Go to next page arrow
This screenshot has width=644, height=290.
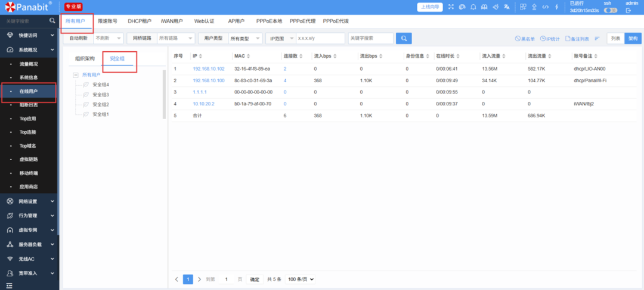199,279
